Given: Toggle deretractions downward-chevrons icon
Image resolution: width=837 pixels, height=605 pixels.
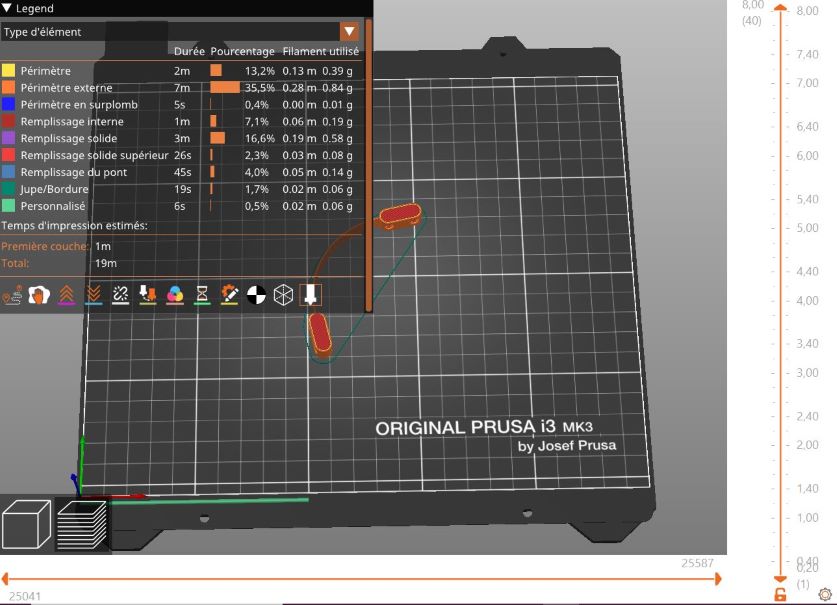Looking at the screenshot, I should 93,295.
